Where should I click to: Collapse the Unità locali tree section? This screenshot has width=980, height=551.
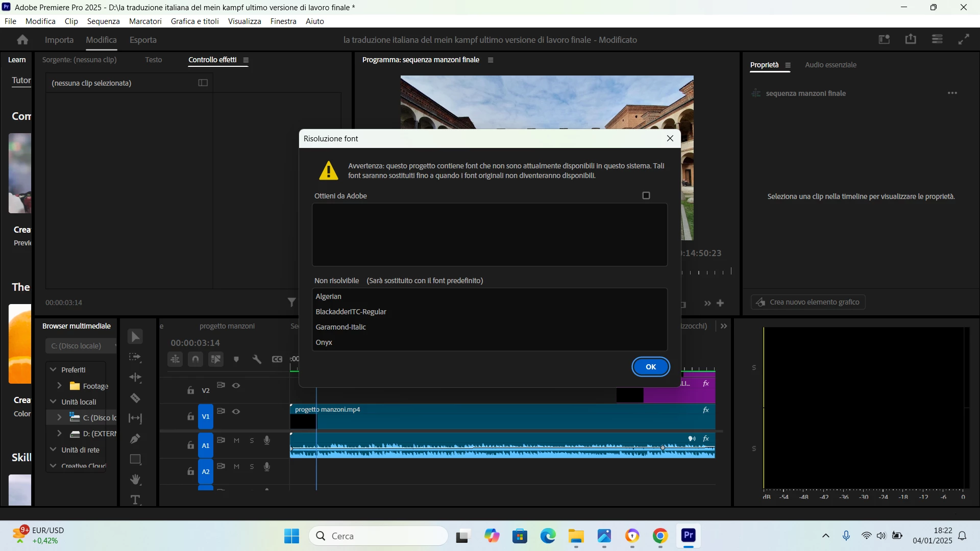point(53,402)
